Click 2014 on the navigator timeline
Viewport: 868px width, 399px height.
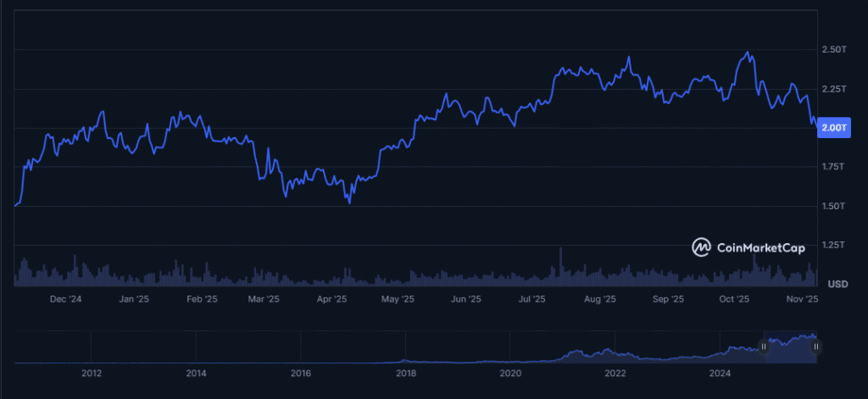pos(196,374)
